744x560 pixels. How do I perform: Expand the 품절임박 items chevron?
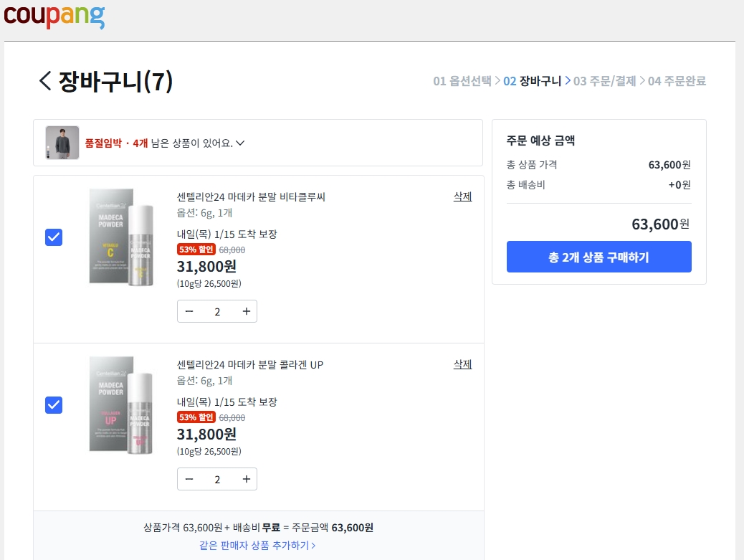point(240,143)
